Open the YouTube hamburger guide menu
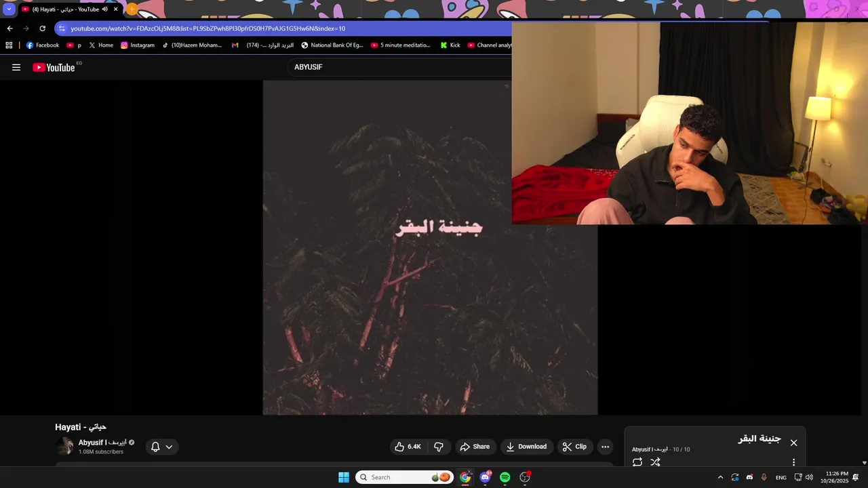The width and height of the screenshot is (868, 488). click(16, 67)
